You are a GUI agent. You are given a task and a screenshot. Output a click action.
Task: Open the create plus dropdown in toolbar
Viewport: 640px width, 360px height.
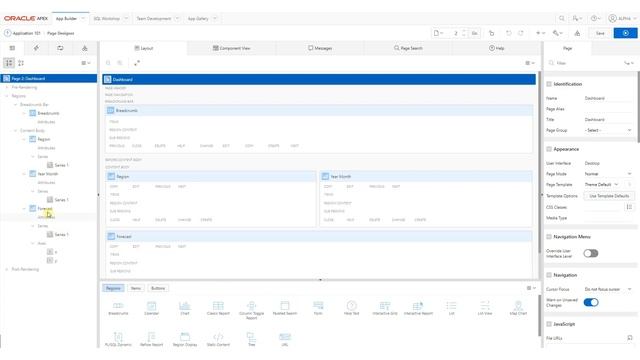540,33
